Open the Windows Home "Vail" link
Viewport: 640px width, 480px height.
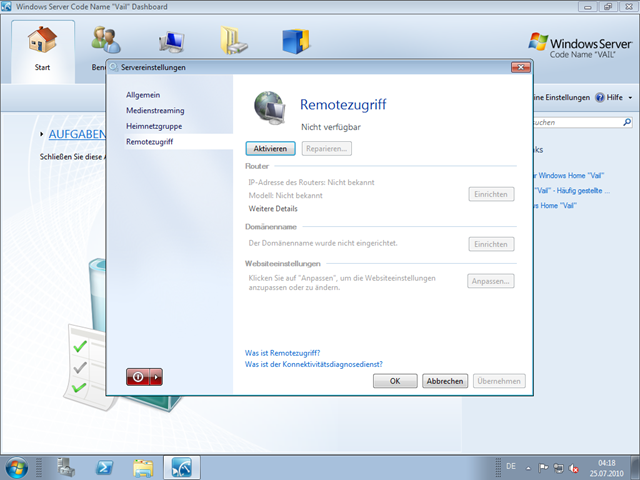click(568, 176)
